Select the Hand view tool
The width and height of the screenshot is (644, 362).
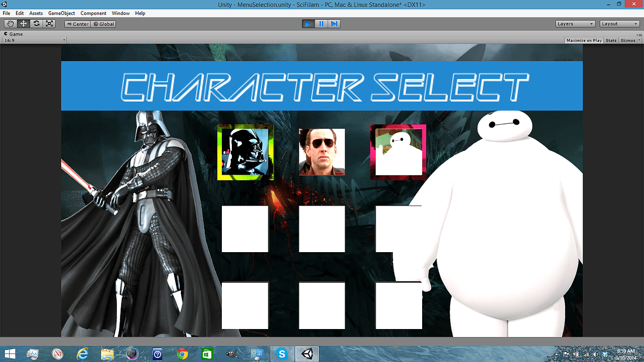tap(10, 23)
